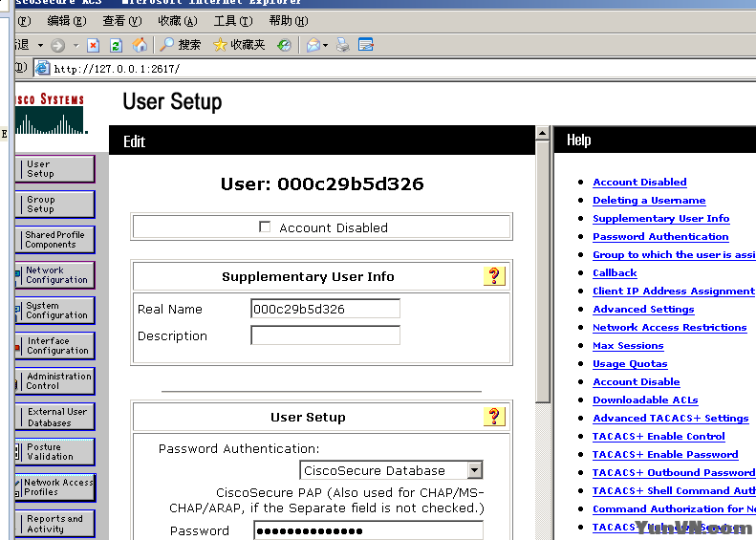Click the page icon in the address bar
This screenshot has height=540, width=756.
pos(42,68)
